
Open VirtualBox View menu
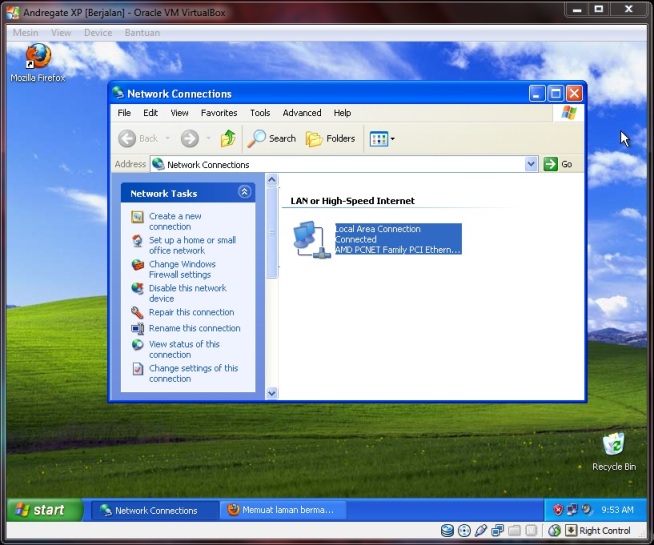pos(61,33)
